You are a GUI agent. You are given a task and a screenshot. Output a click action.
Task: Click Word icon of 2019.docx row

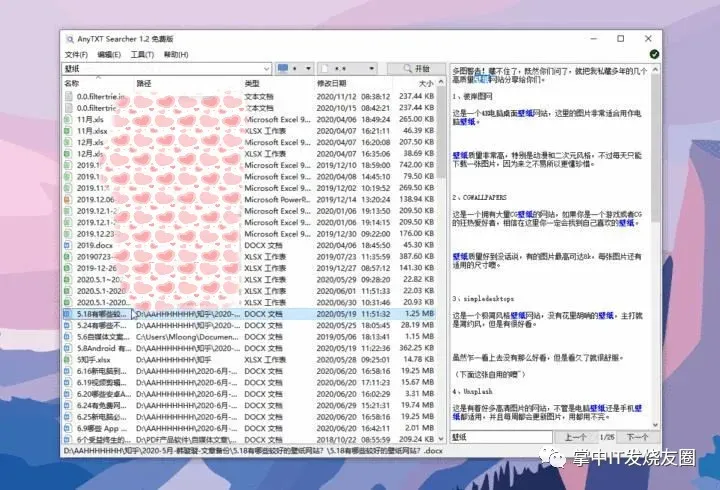pos(68,245)
